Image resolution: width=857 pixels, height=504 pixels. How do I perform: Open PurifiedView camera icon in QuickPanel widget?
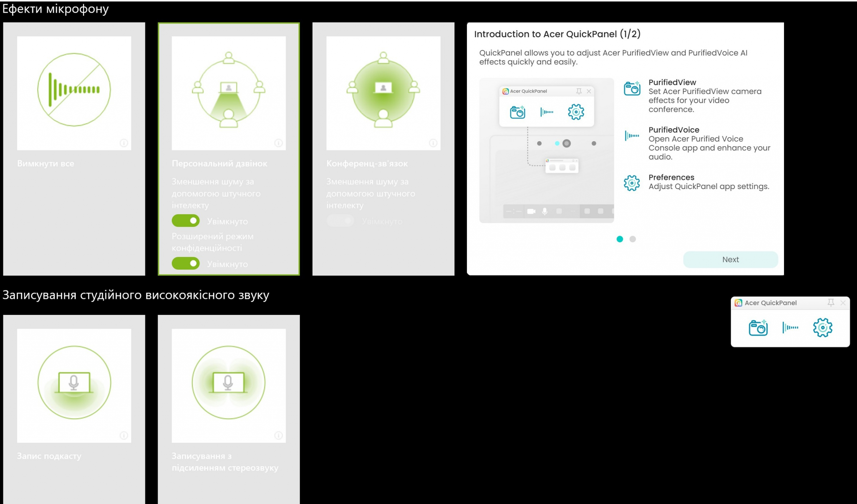coord(758,328)
